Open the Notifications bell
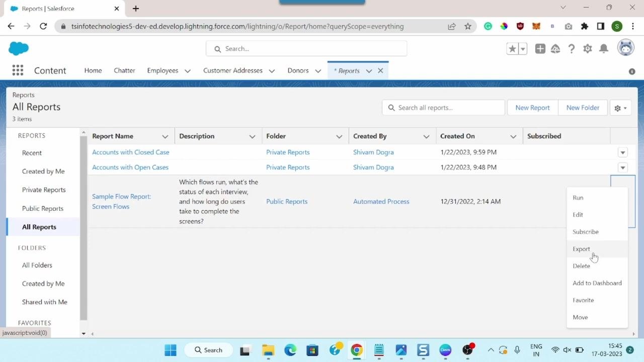Screen dimensions: 644x362 point(604,49)
